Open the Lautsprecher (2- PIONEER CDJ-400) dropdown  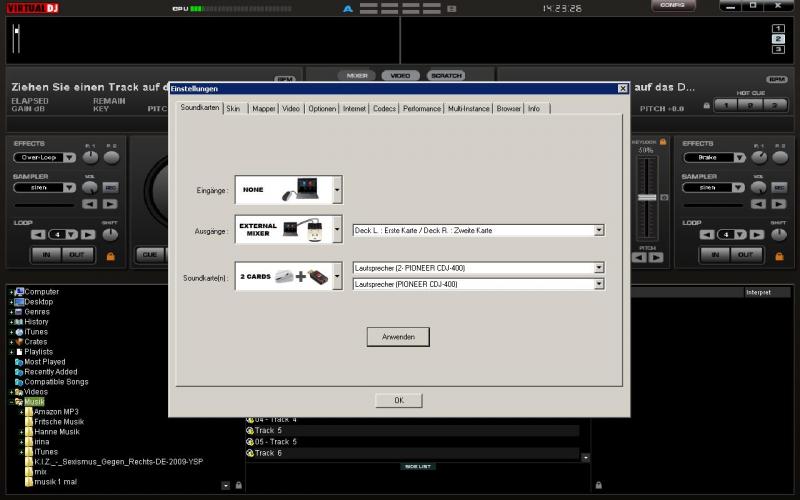pos(599,268)
